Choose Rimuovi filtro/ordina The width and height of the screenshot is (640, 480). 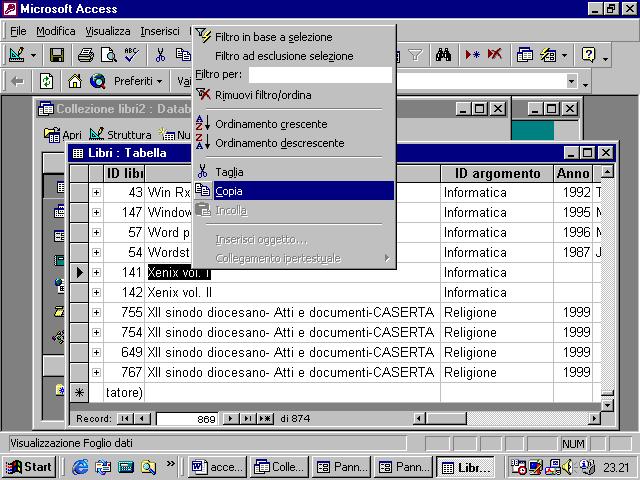point(294,95)
